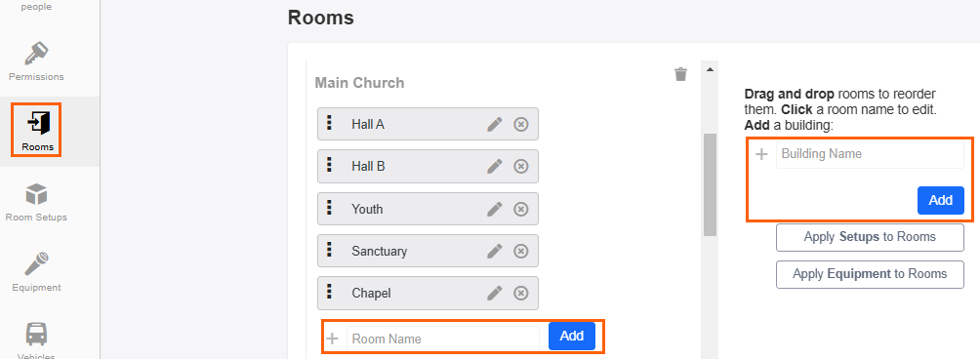
Task: Remove the Sanctuary room
Action: 520,251
